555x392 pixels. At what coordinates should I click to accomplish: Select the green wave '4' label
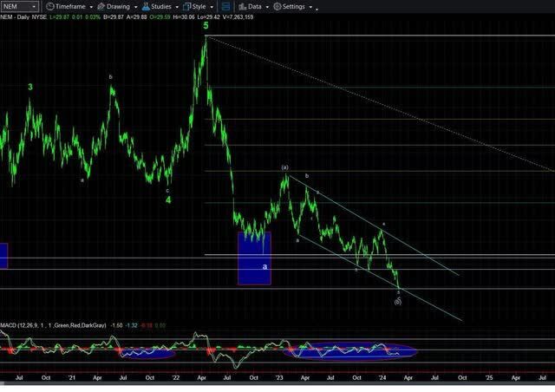(168, 199)
